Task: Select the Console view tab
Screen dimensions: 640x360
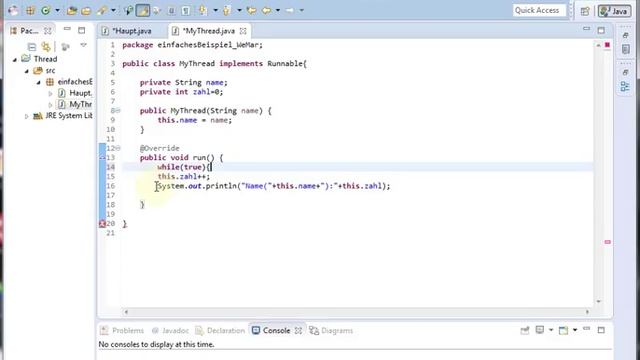Action: [x=271, y=331]
